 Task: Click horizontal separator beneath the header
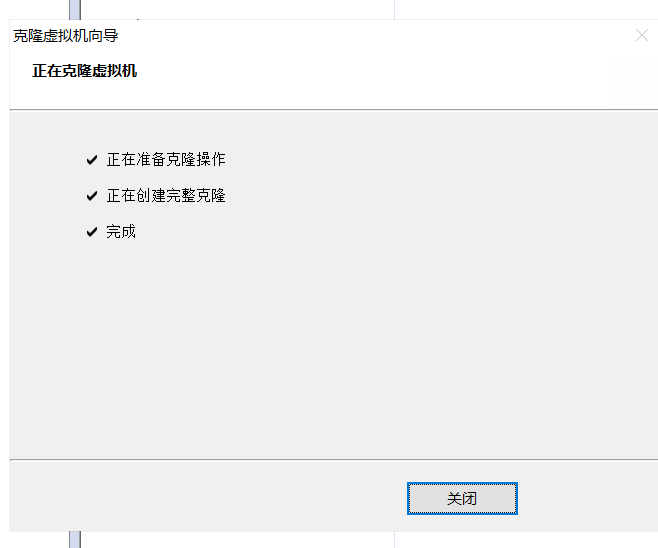334,110
